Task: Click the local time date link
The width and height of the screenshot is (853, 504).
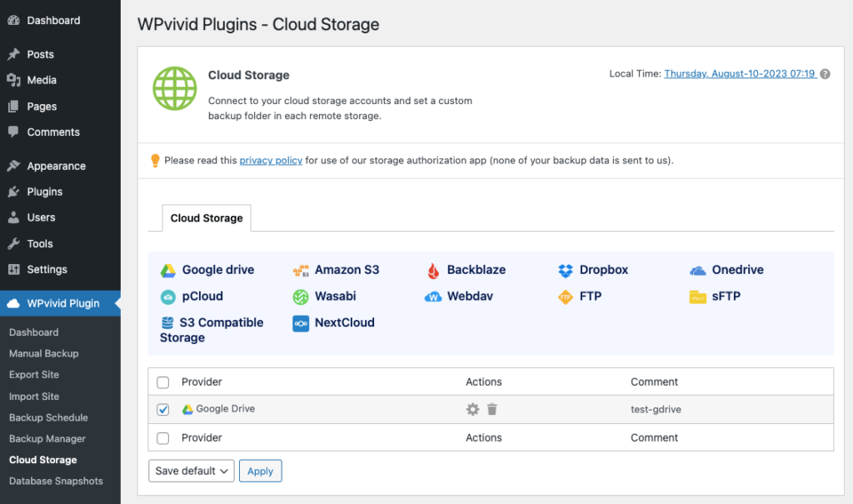Action: (x=739, y=73)
